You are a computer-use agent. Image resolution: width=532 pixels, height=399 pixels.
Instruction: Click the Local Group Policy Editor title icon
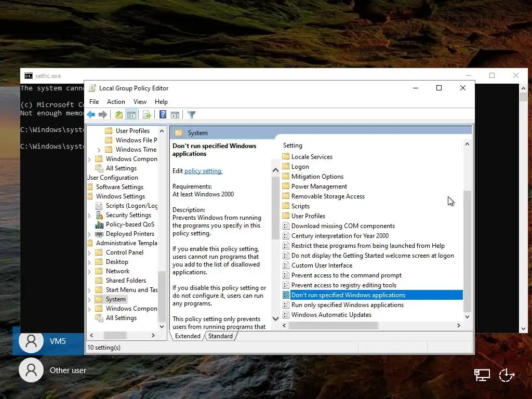(92, 88)
